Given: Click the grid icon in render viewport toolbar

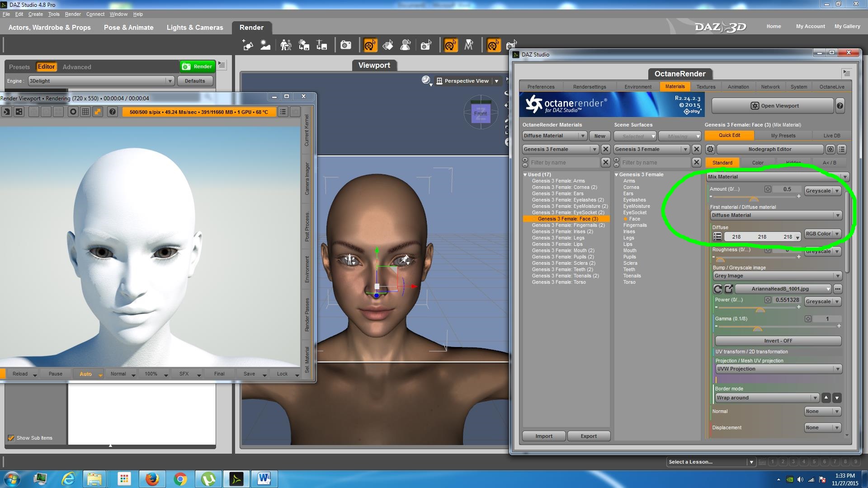Looking at the screenshot, I should point(85,112).
